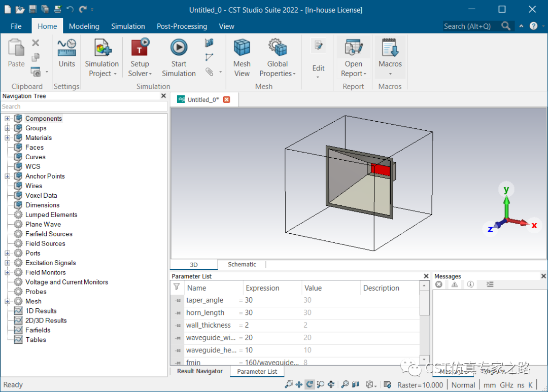This screenshot has width=548, height=392.
Task: Expand the Materials tree node
Action: (x=7, y=137)
